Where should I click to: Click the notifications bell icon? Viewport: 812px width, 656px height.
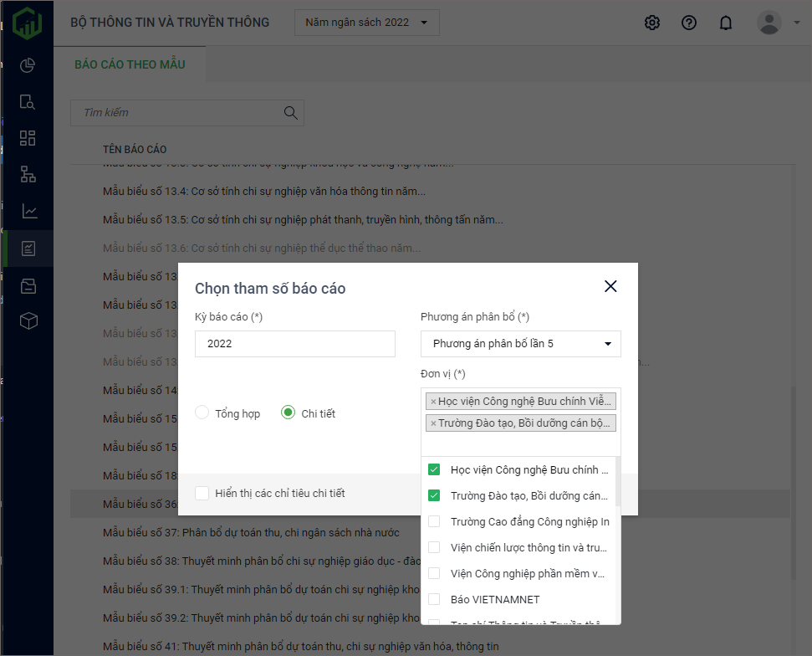point(726,23)
